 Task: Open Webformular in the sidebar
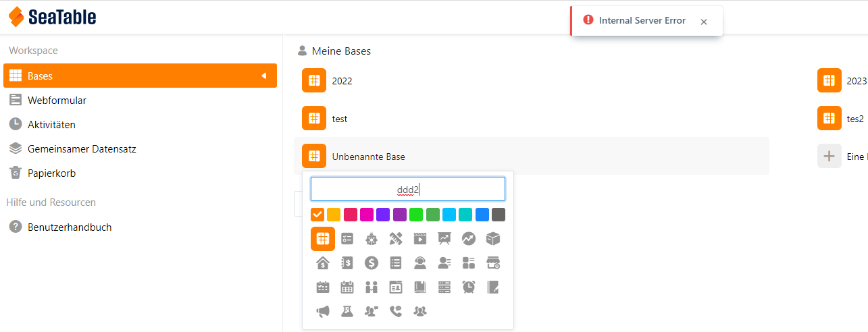click(57, 101)
